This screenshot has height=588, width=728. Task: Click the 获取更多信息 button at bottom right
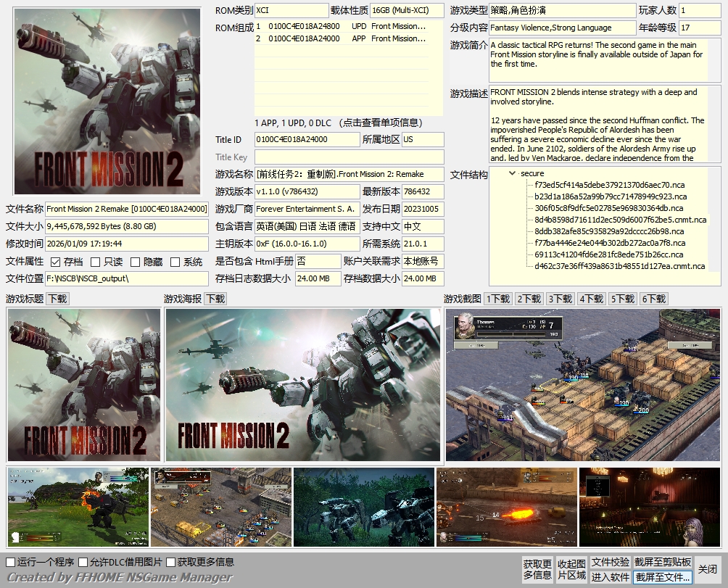537,569
